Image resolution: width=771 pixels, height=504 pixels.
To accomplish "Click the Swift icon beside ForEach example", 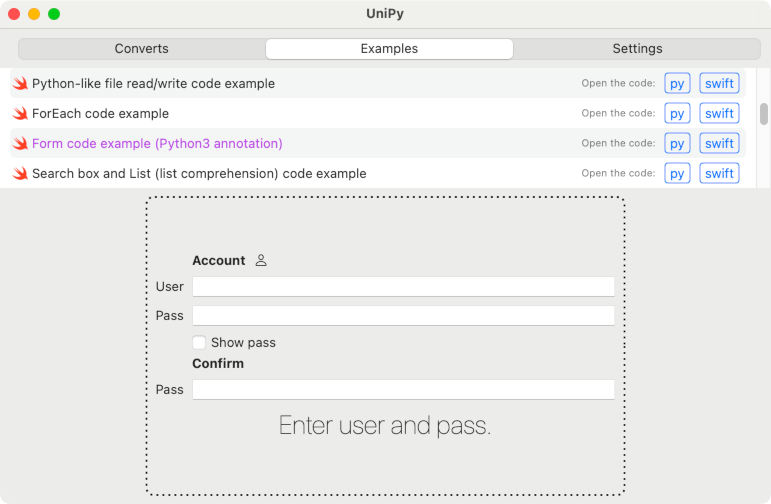I will (x=20, y=114).
